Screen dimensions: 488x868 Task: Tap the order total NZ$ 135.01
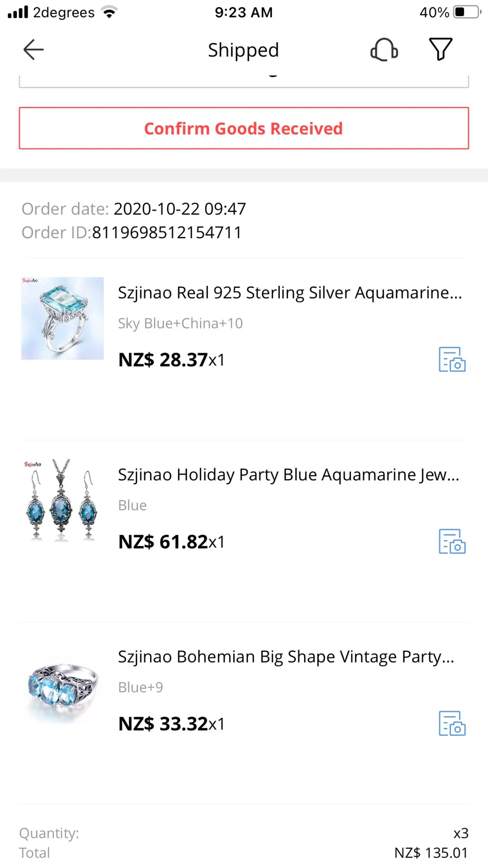click(x=431, y=853)
